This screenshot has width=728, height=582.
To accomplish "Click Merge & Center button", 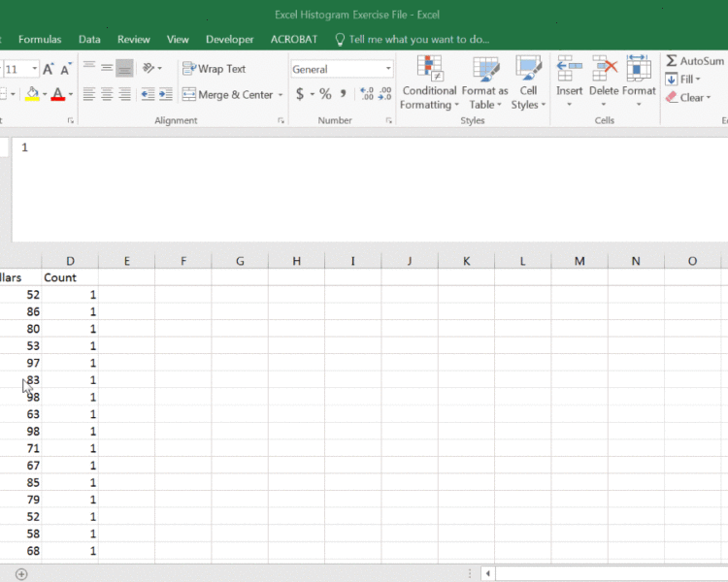I will point(231,95).
